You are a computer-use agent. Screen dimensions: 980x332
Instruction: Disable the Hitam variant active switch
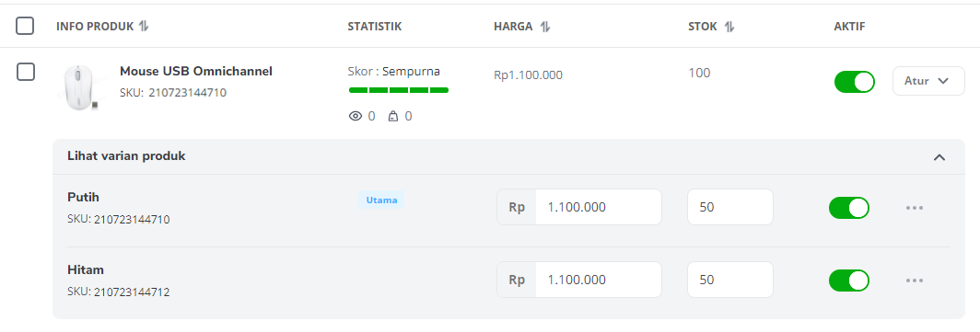click(849, 280)
